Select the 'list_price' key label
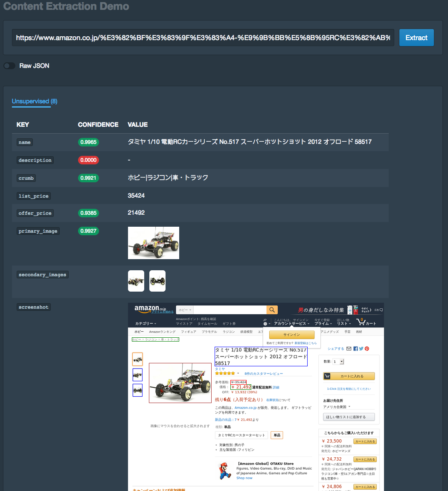 point(34,196)
